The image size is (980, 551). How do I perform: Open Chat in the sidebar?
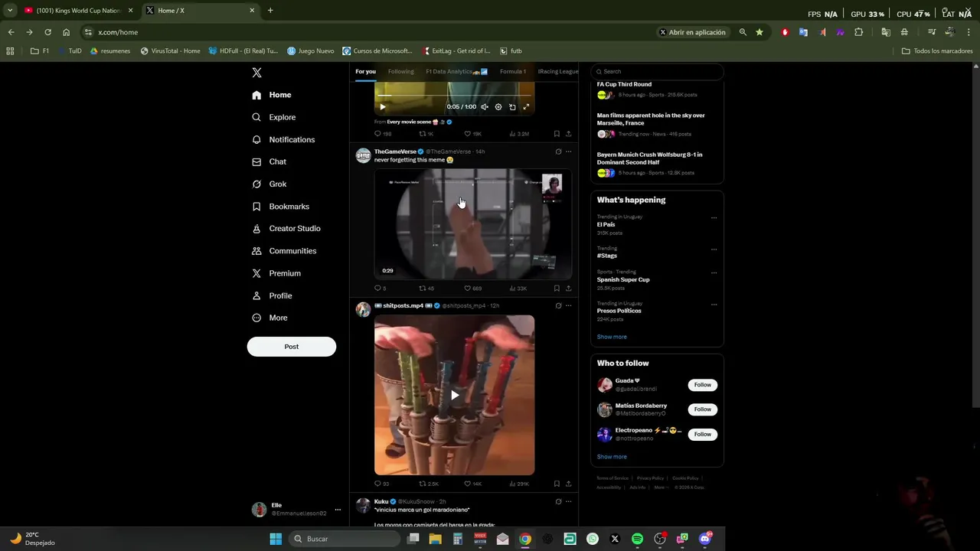[x=269, y=161]
